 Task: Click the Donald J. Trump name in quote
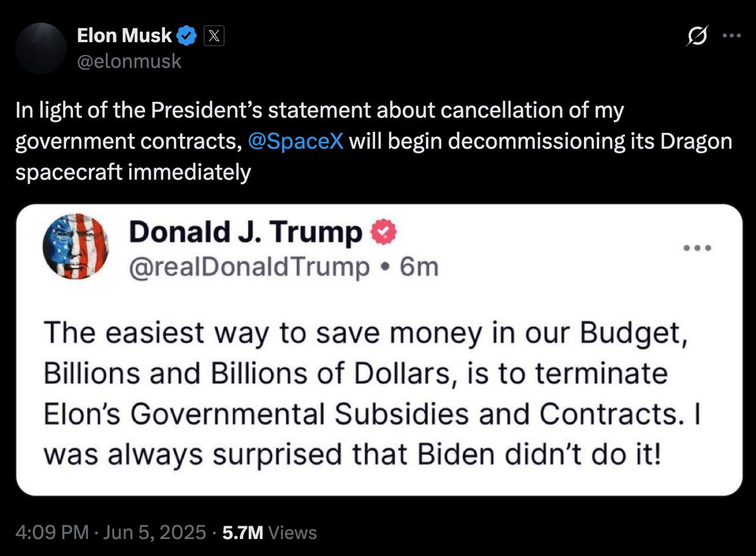point(246,233)
